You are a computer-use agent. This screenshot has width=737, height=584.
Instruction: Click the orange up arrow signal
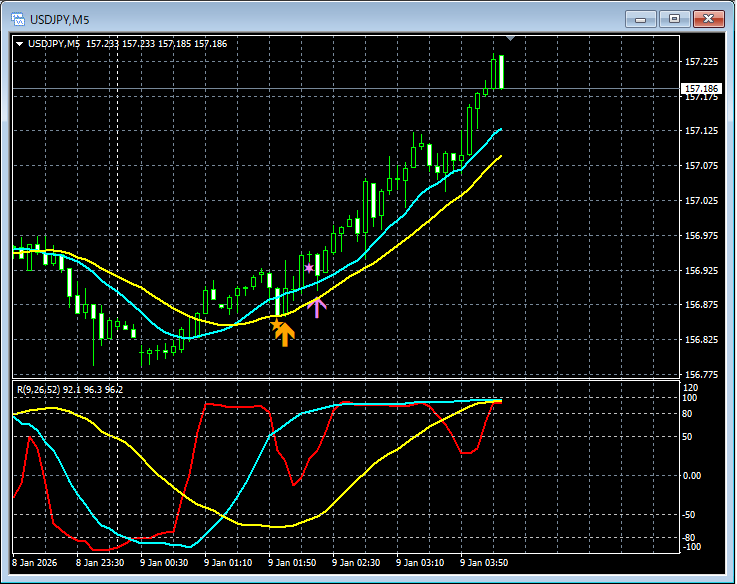285,334
